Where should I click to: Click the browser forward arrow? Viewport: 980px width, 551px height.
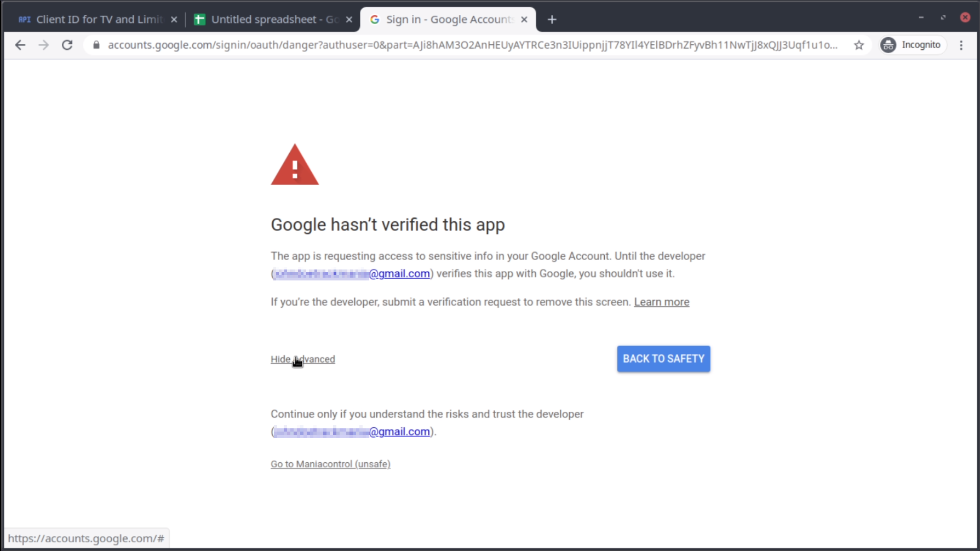tap(44, 45)
